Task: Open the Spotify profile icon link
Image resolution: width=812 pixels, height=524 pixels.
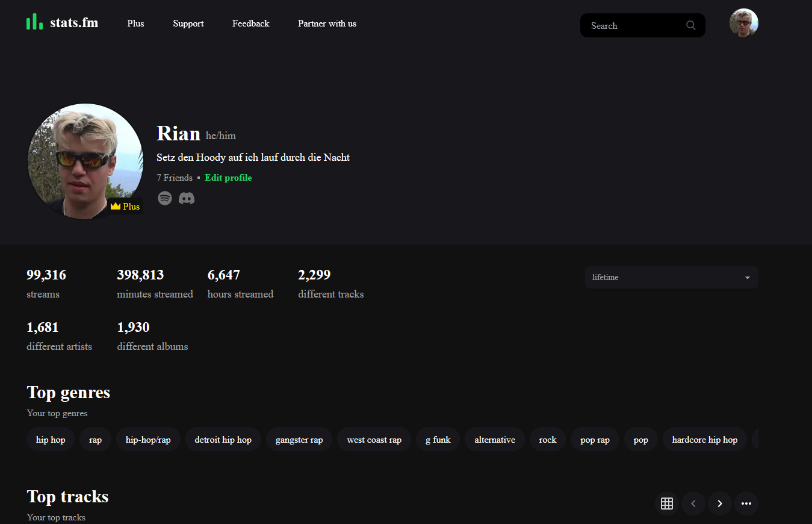Action: 165,198
